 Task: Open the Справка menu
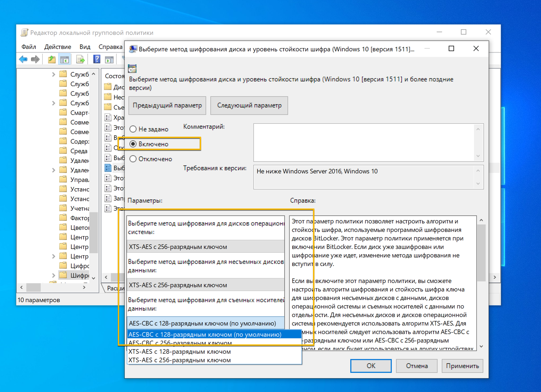(x=111, y=47)
